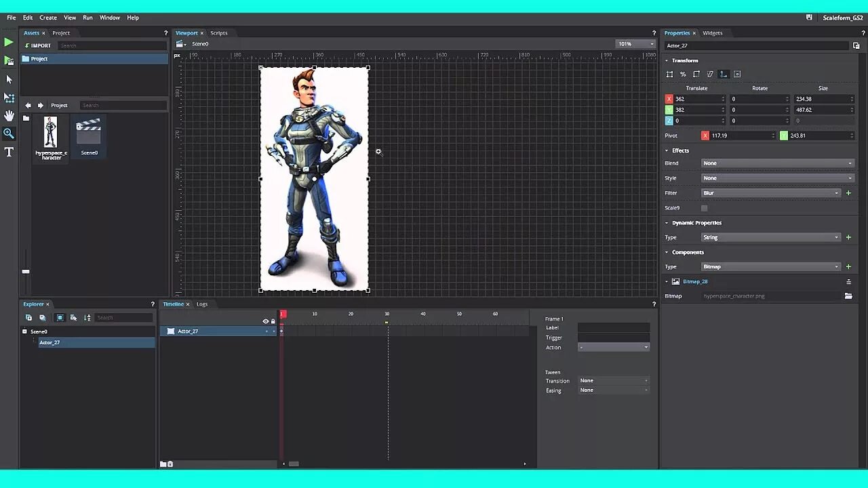Image resolution: width=868 pixels, height=488 pixels.
Task: Open the Filter dropdown showing Blur
Action: (770, 193)
